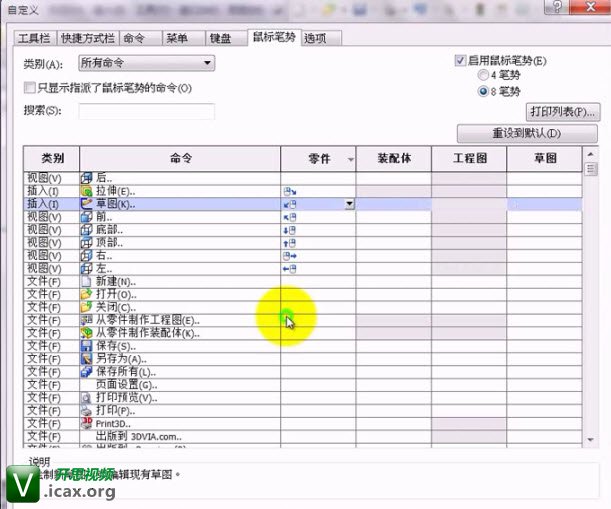Switch to the 工具栏 tab

click(x=34, y=38)
